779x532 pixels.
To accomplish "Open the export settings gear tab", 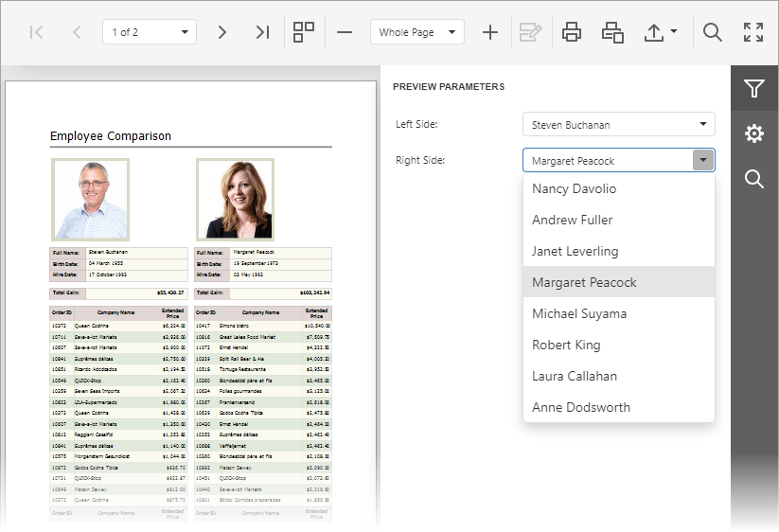I will pos(754,133).
